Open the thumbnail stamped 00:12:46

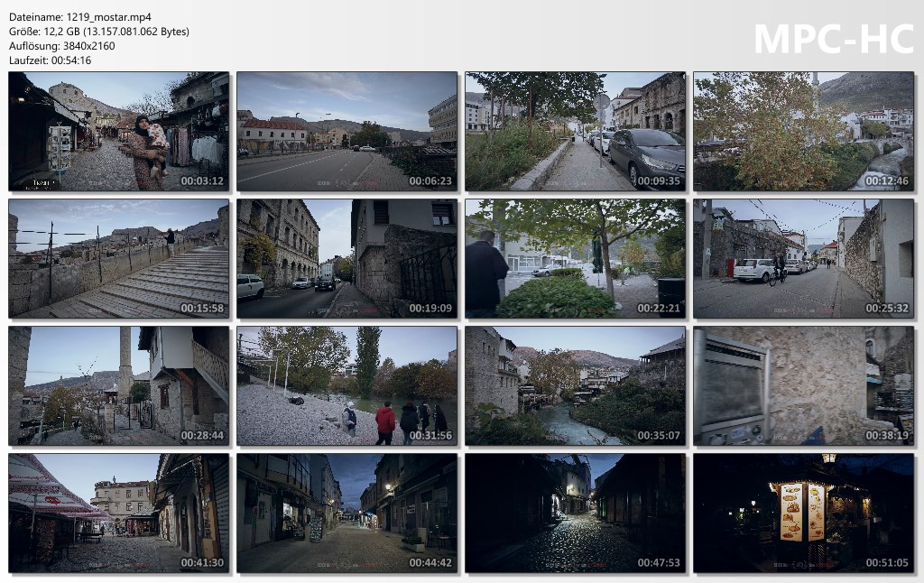(x=804, y=132)
